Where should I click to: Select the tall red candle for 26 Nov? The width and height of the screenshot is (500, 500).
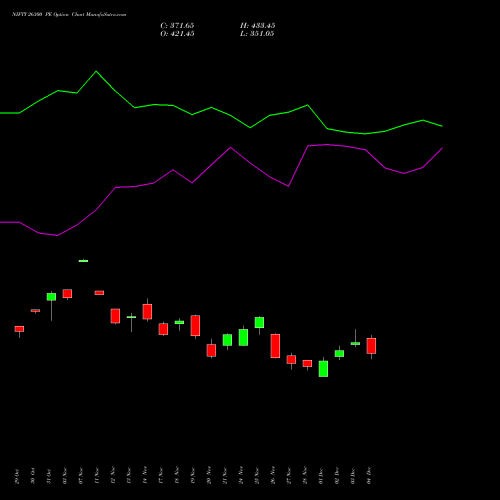[275, 346]
